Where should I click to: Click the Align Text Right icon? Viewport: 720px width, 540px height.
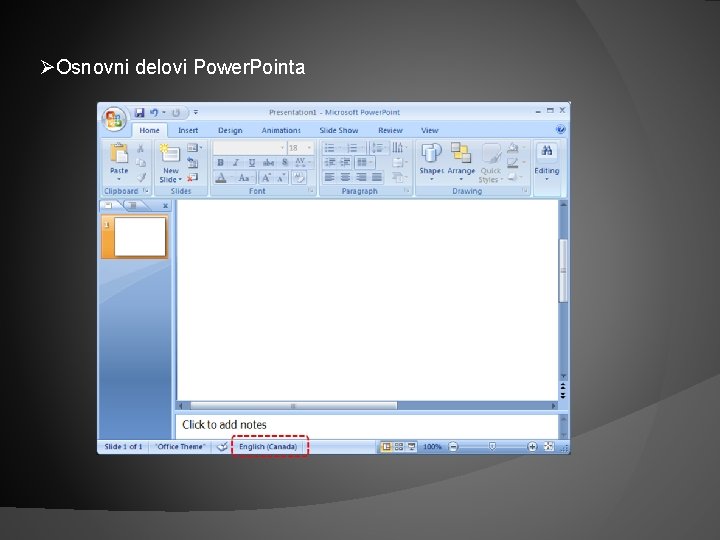point(361,177)
